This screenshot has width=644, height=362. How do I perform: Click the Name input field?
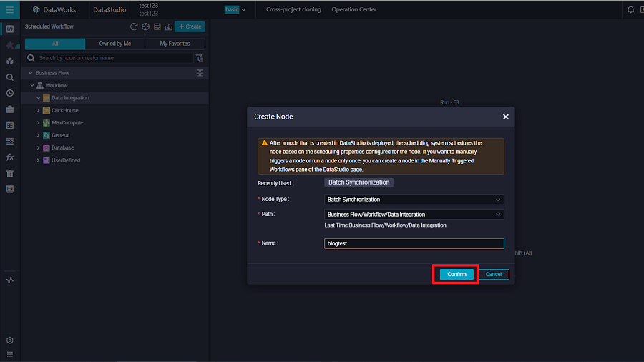414,243
